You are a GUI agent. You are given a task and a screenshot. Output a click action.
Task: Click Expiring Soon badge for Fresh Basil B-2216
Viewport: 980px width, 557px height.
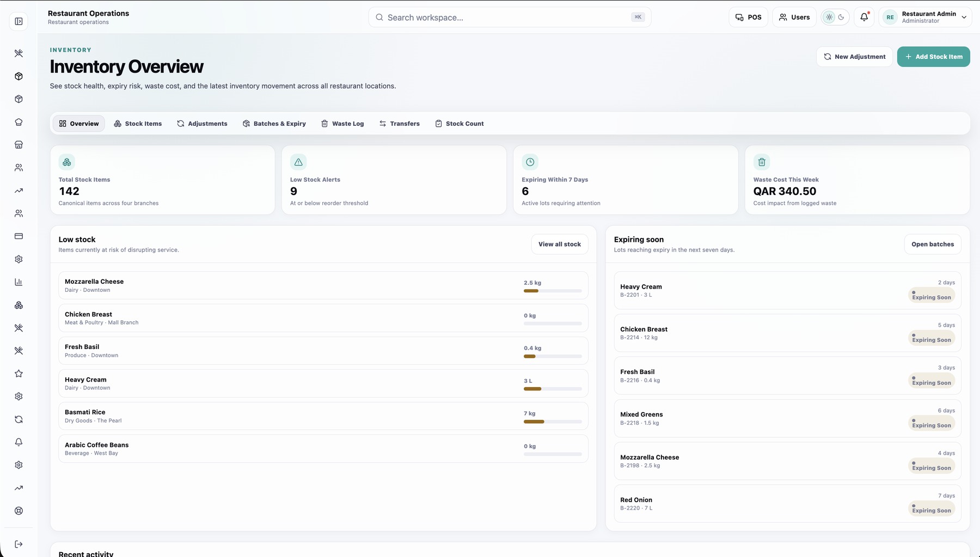932,381
